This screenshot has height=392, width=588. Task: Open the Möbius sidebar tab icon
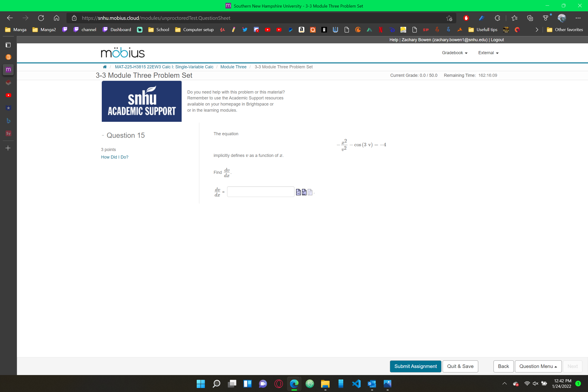coord(8,69)
